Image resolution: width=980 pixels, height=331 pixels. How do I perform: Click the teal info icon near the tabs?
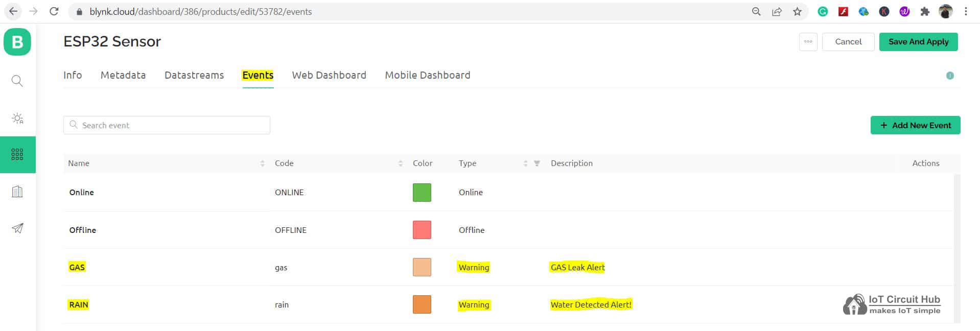pyautogui.click(x=950, y=76)
